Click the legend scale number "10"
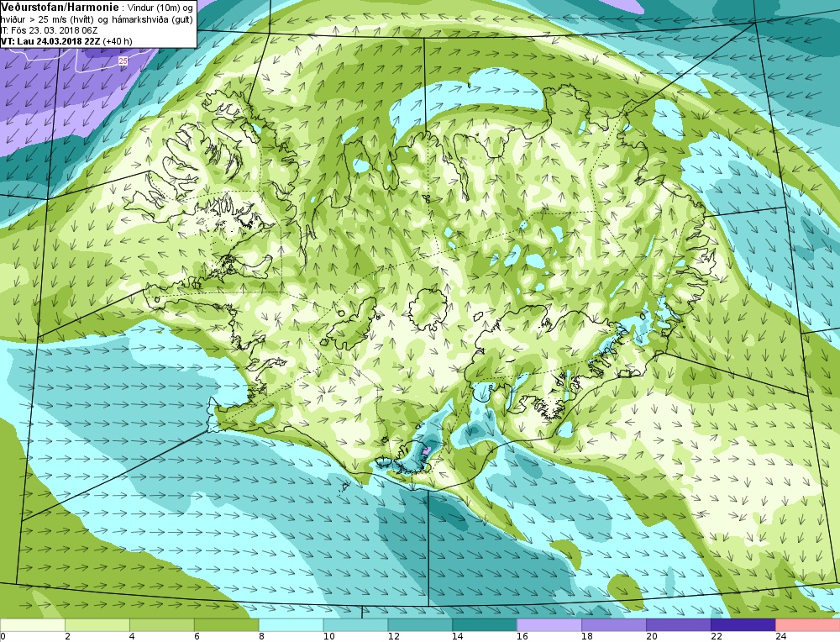This screenshot has height=642, width=840. click(328, 637)
